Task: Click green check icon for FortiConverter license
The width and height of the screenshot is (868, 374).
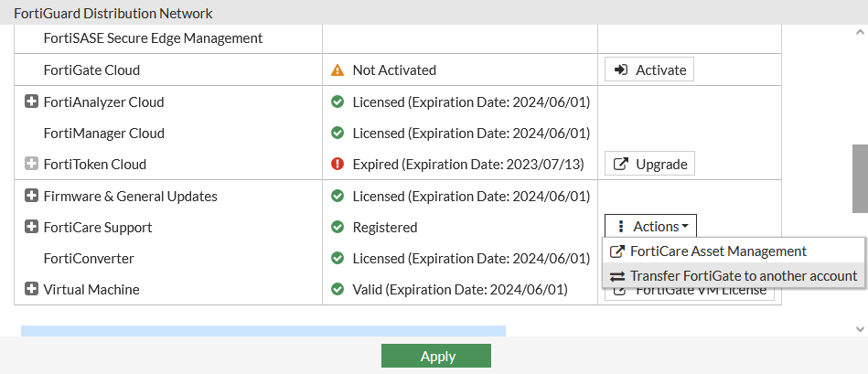Action: tap(338, 259)
